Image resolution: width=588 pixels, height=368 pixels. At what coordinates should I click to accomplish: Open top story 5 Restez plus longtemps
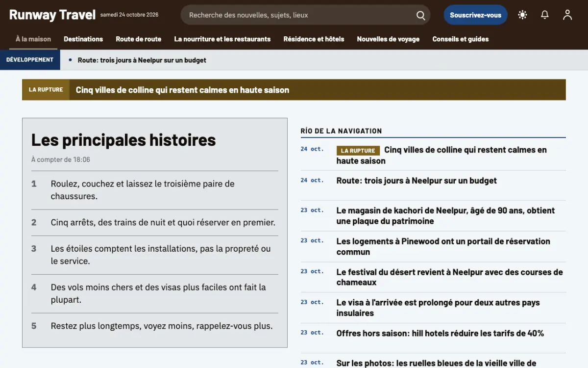click(x=155, y=326)
